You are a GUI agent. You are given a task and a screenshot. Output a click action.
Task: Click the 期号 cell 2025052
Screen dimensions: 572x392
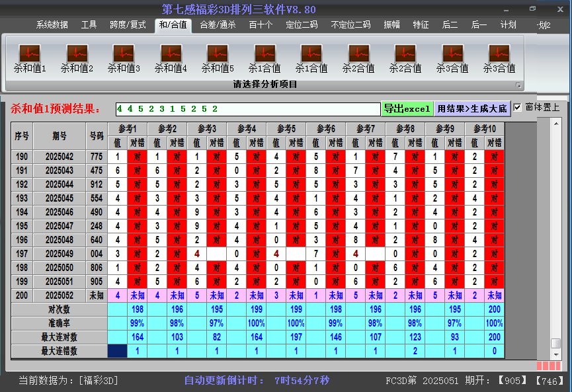pos(60,295)
